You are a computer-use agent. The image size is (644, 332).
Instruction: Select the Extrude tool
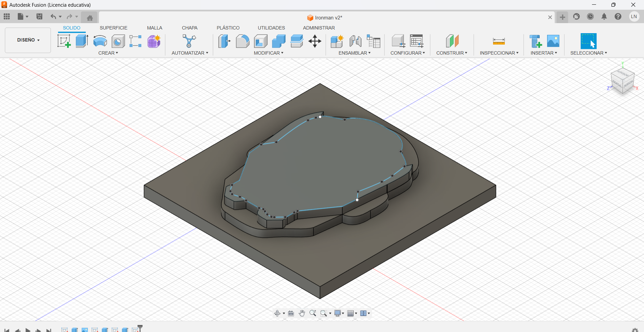pyautogui.click(x=82, y=41)
